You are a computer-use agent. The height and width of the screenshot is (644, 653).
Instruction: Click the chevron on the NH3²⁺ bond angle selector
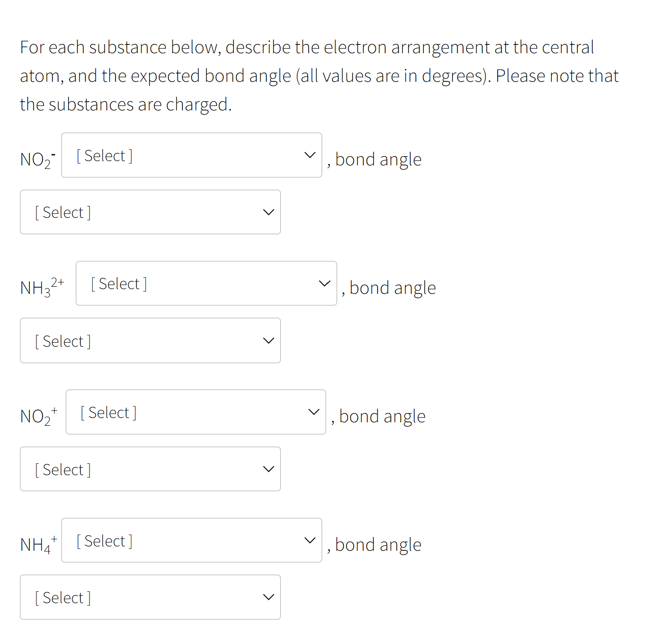(x=268, y=340)
